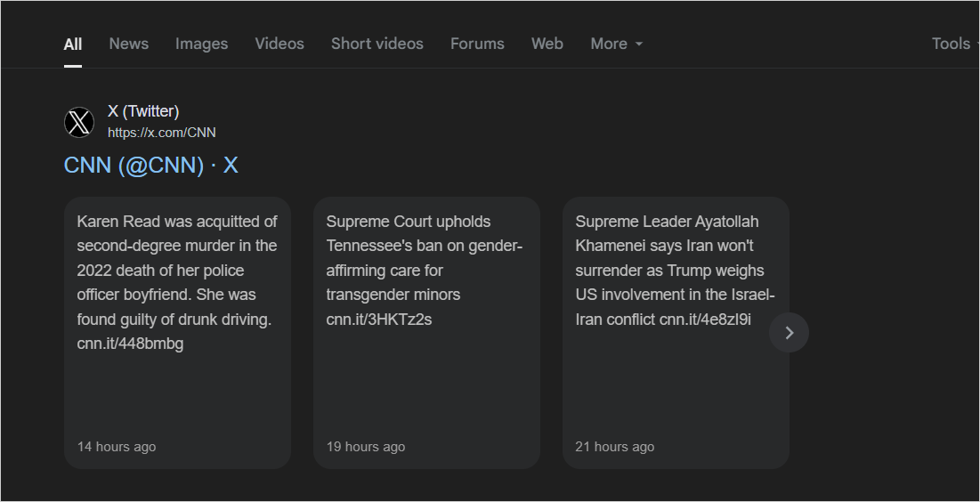Click the 19 hours ago timestamp
Image resolution: width=980 pixels, height=502 pixels.
click(366, 447)
